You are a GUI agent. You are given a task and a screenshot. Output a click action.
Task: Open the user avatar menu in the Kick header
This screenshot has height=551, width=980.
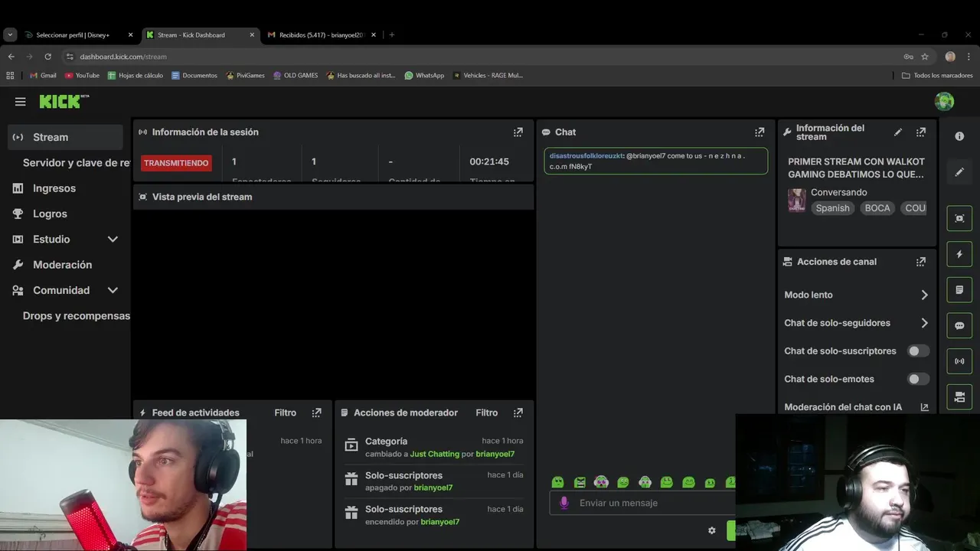pos(944,101)
